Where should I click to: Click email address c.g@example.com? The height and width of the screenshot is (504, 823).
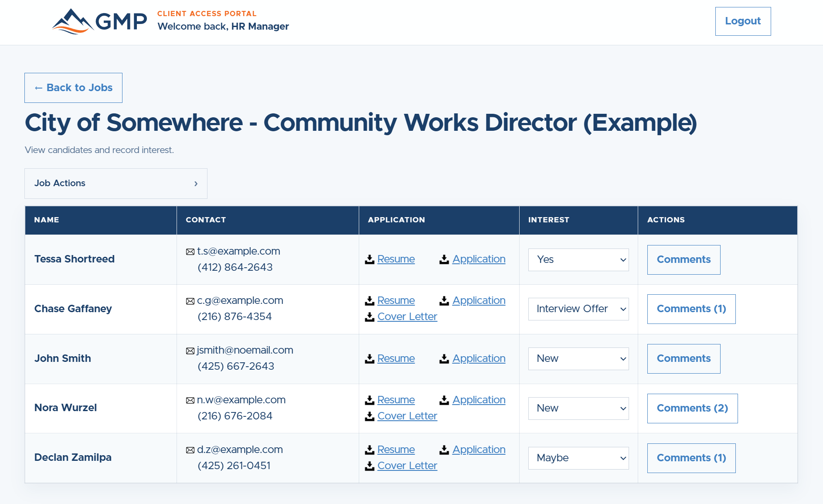pyautogui.click(x=240, y=301)
